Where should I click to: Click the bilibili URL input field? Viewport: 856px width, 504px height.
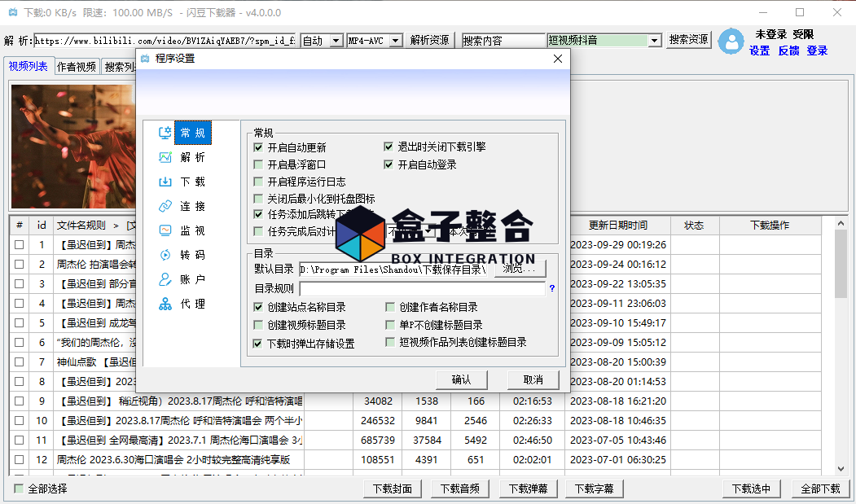coord(165,41)
